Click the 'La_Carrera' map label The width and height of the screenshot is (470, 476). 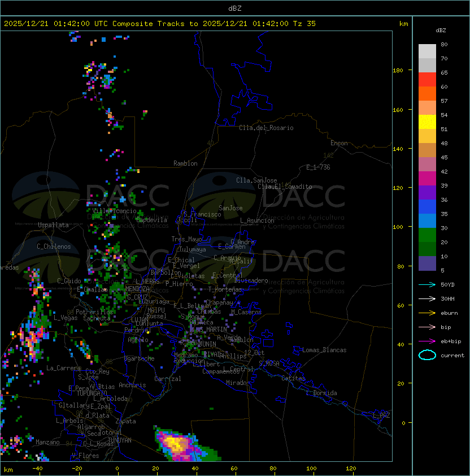pyautogui.click(x=63, y=368)
